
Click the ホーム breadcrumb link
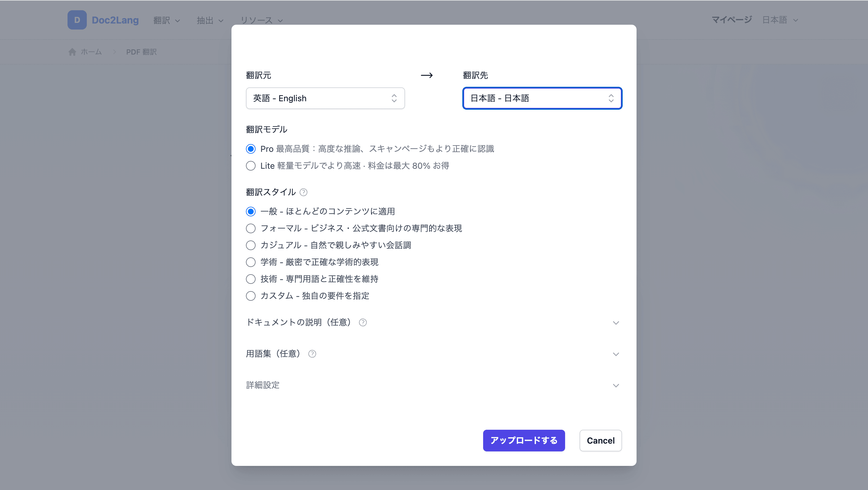tap(91, 52)
